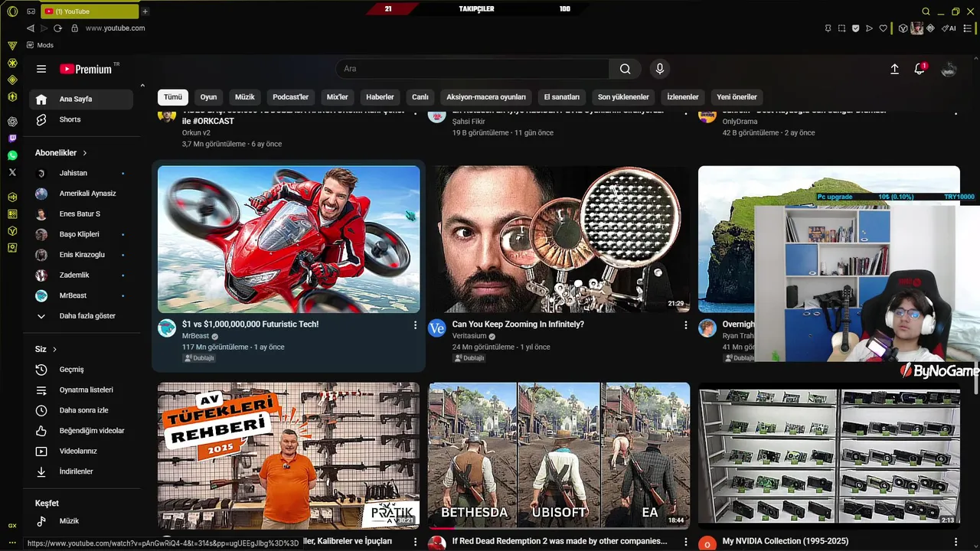Select the Podcast'ler filter chip

coord(291,97)
